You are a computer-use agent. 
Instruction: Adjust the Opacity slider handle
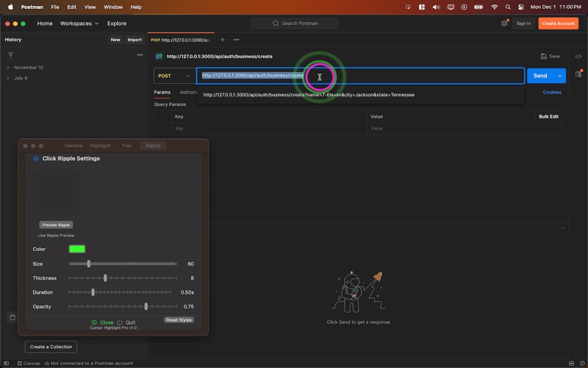click(146, 306)
